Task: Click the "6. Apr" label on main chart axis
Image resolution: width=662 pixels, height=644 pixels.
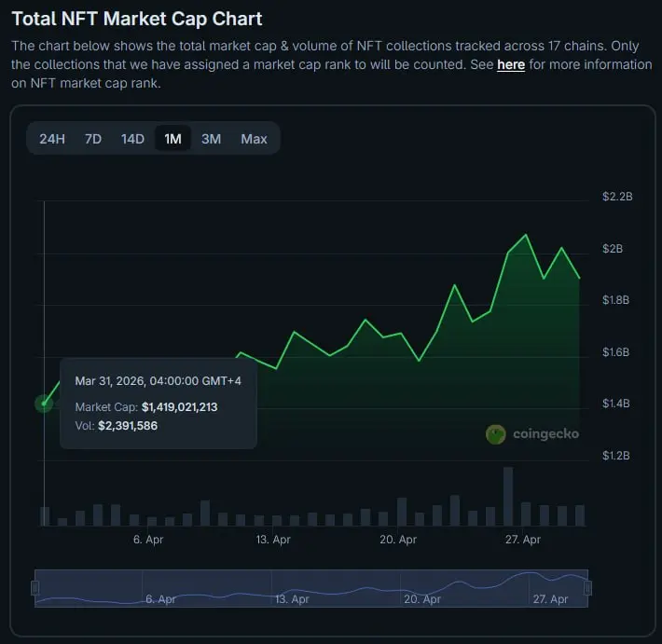Action: [149, 540]
